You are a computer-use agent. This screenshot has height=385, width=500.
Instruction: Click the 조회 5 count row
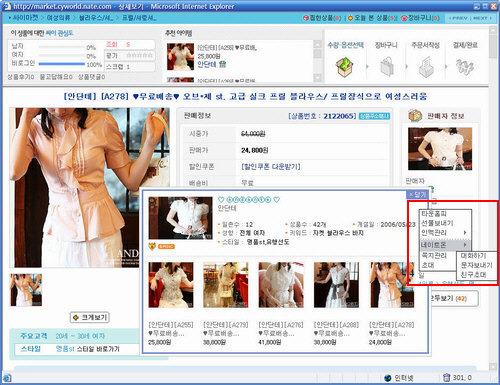coord(130,44)
